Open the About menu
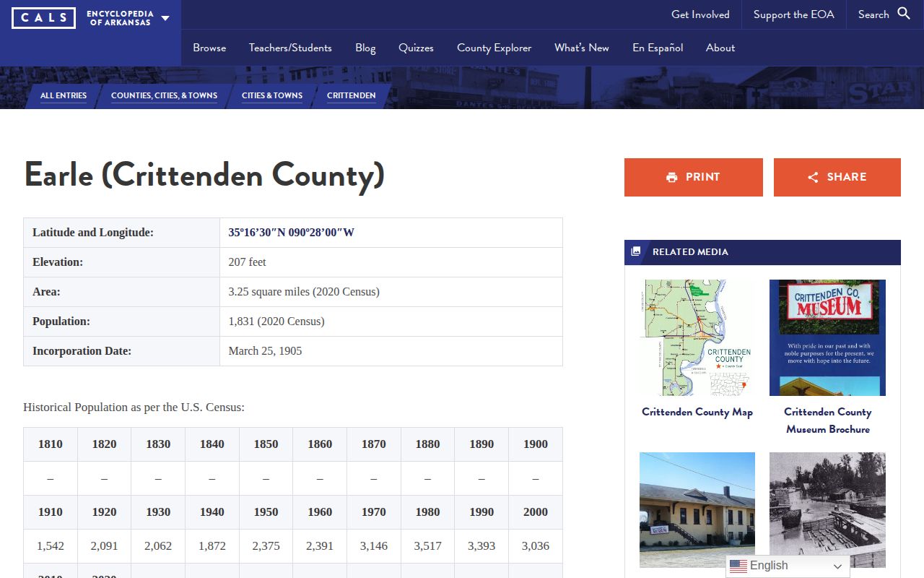Image resolution: width=924 pixels, height=578 pixels. 720,48
